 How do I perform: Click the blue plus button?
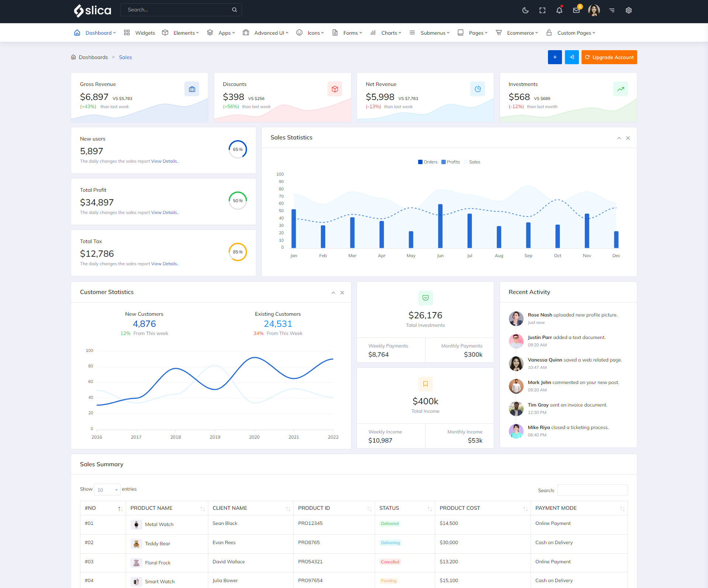555,57
